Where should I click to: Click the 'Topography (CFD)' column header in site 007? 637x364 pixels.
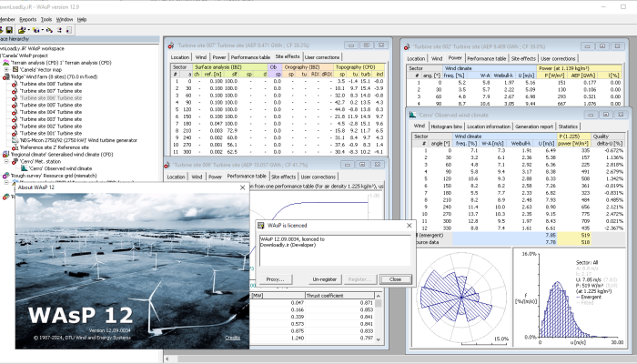359,67
